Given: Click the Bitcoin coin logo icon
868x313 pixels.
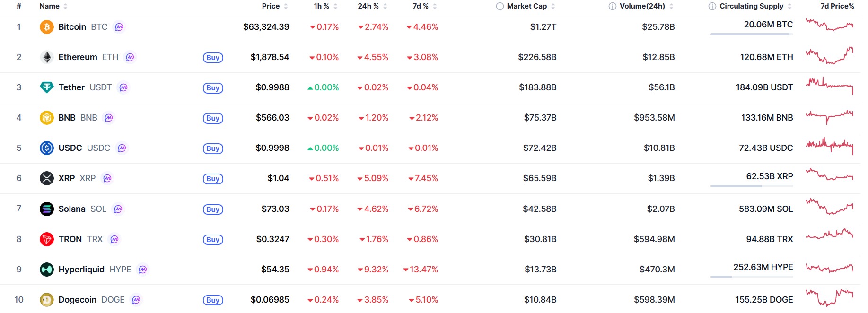Looking at the screenshot, I should (46, 27).
